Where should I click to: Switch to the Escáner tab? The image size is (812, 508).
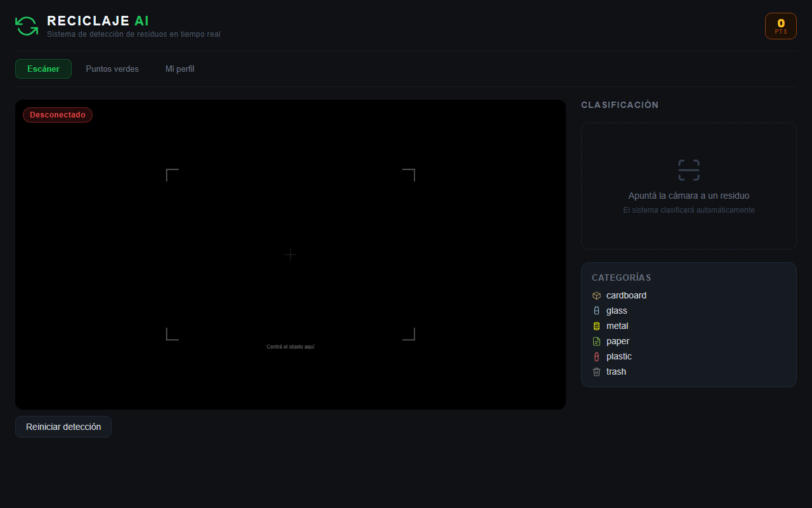pos(43,69)
